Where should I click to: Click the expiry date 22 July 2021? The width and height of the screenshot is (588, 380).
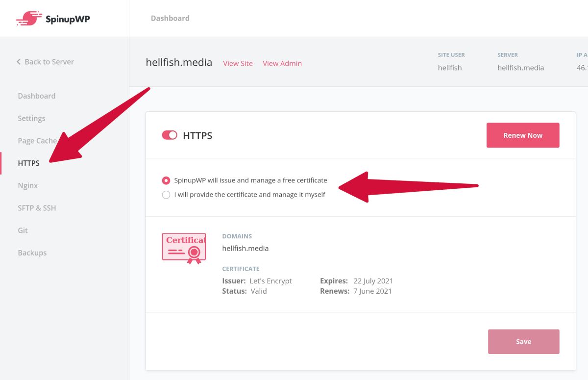373,281
